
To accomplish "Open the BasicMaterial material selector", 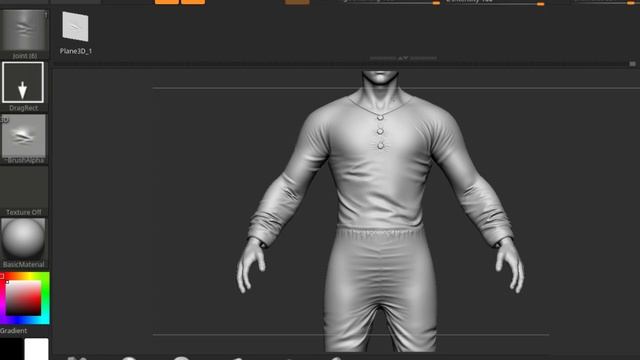I will pyautogui.click(x=24, y=239).
